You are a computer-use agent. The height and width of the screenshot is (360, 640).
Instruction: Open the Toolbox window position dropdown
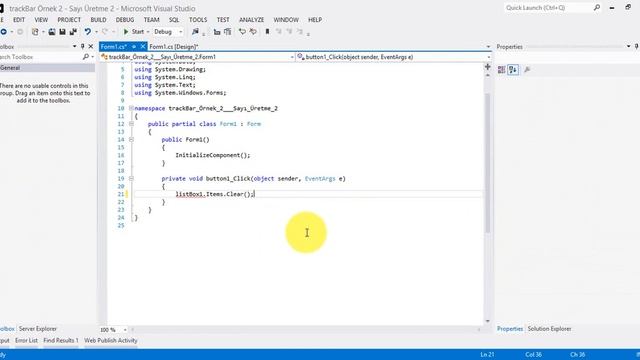[74, 47]
